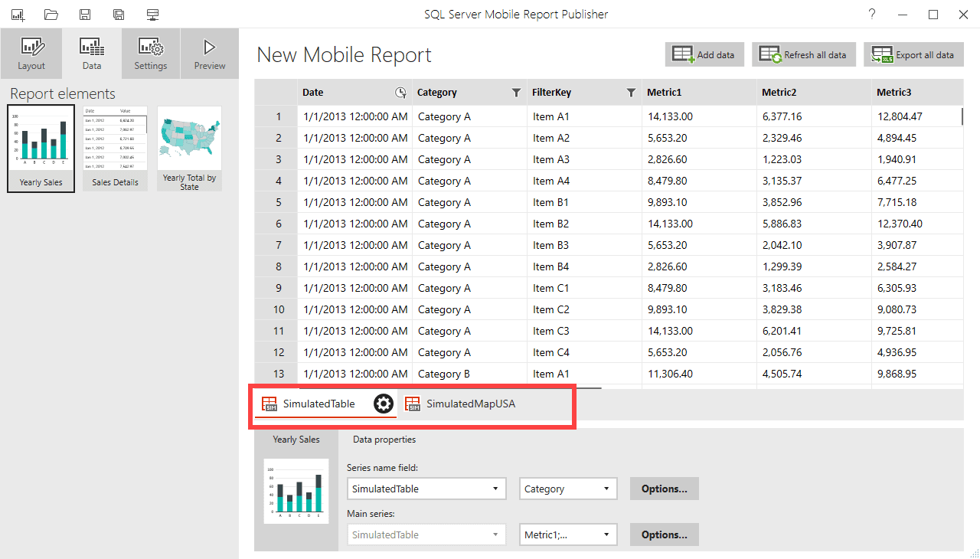The image size is (980, 559).
Task: Click Options button for Main series
Action: point(664,534)
